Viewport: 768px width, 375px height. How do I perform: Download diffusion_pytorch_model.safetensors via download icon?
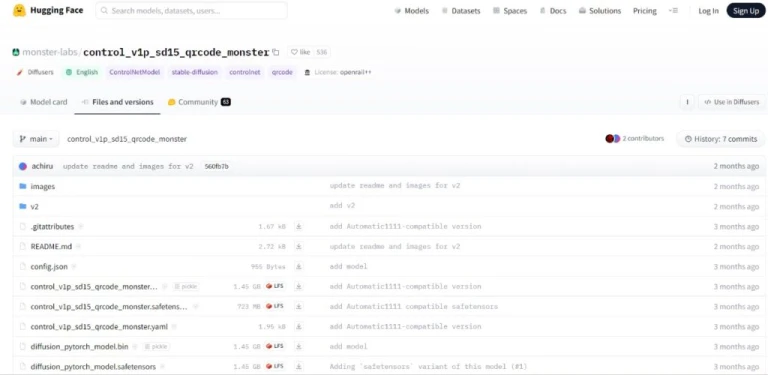tap(299, 366)
